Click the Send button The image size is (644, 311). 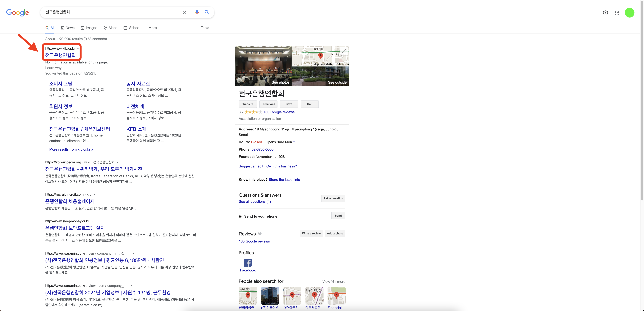pyautogui.click(x=338, y=216)
